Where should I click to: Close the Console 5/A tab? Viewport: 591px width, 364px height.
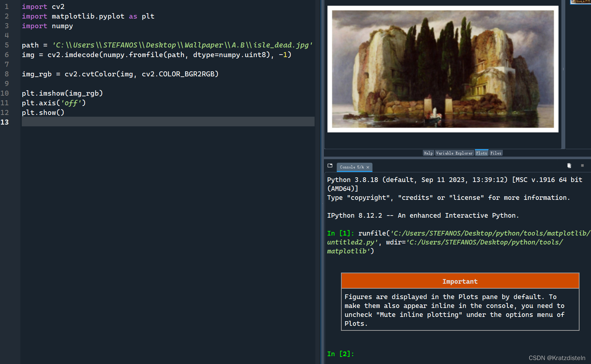tap(368, 167)
